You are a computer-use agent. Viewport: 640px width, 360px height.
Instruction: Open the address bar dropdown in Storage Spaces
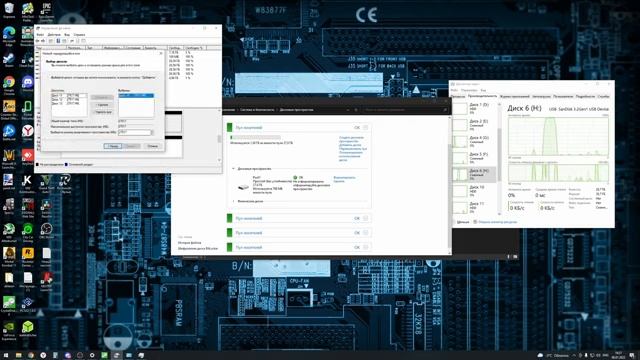348,110
